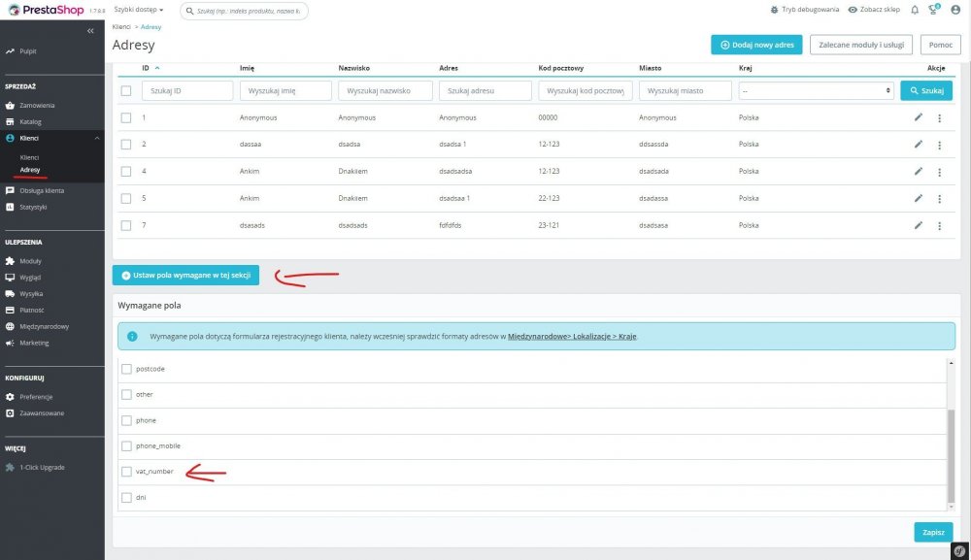Edit address row 1 pencil icon
971x560 pixels.
tap(919, 117)
